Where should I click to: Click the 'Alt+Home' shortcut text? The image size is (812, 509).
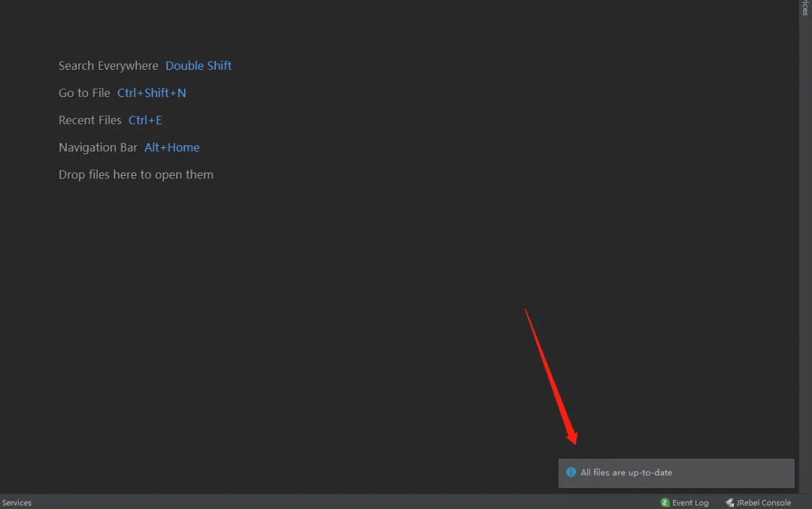172,147
